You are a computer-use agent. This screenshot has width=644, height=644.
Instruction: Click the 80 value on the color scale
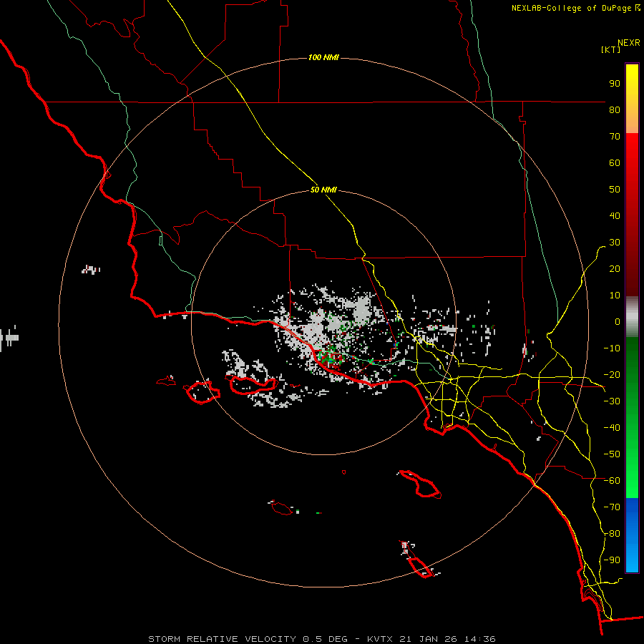[615, 109]
